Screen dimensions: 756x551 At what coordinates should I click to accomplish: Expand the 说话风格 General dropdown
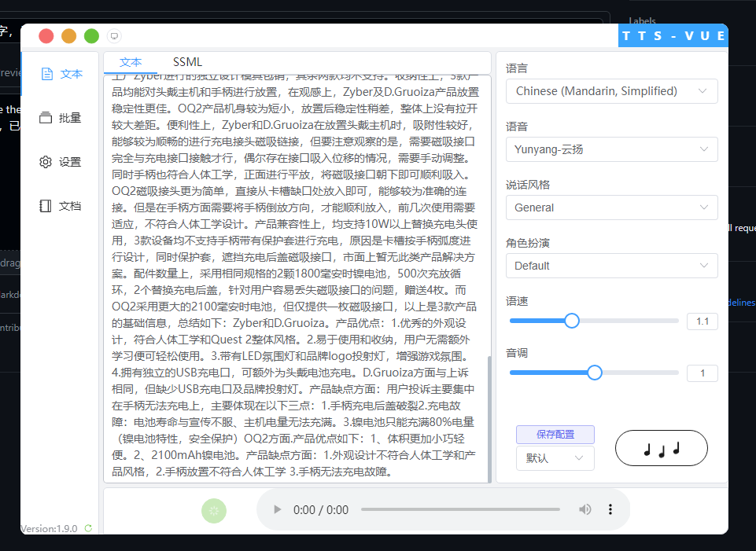coord(611,208)
